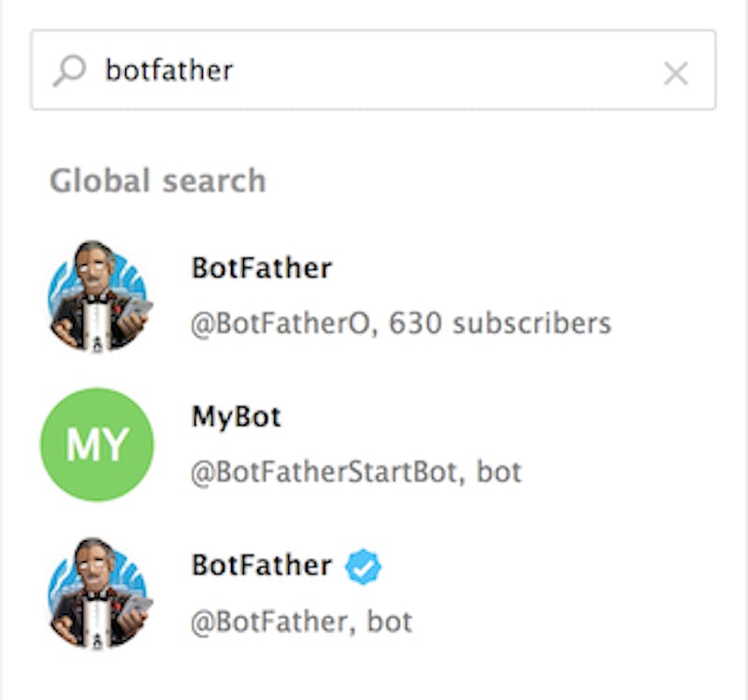
Task: Click empty space right of verified BotFather row
Action: tap(608, 592)
